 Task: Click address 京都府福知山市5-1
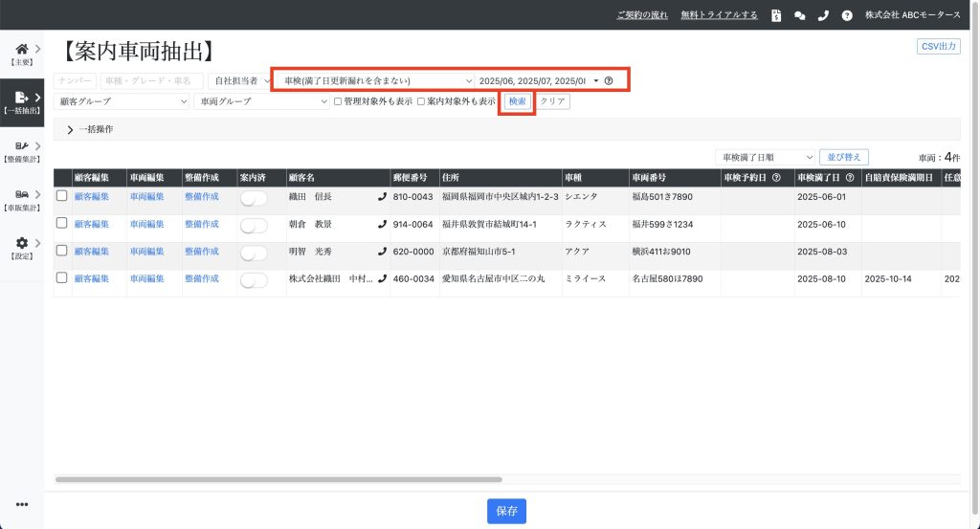479,252
